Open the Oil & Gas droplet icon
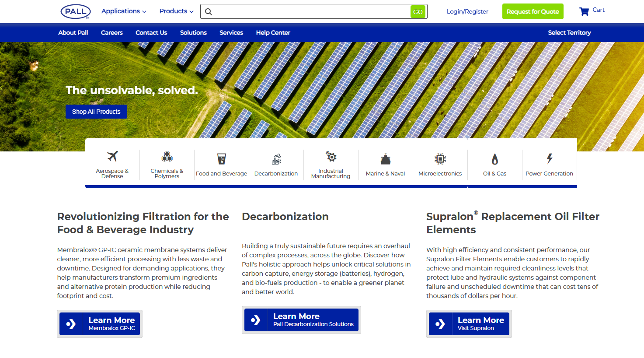The image size is (644, 358). coord(495,159)
